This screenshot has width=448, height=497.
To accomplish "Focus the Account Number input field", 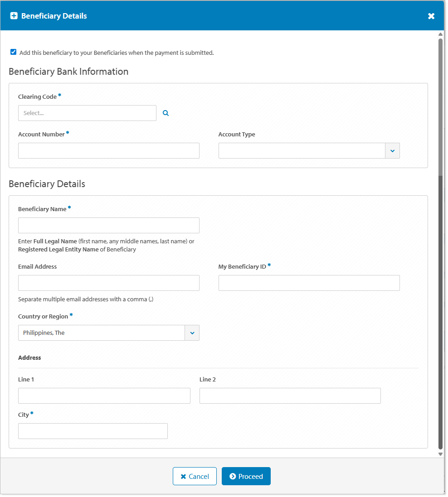I will (x=109, y=151).
